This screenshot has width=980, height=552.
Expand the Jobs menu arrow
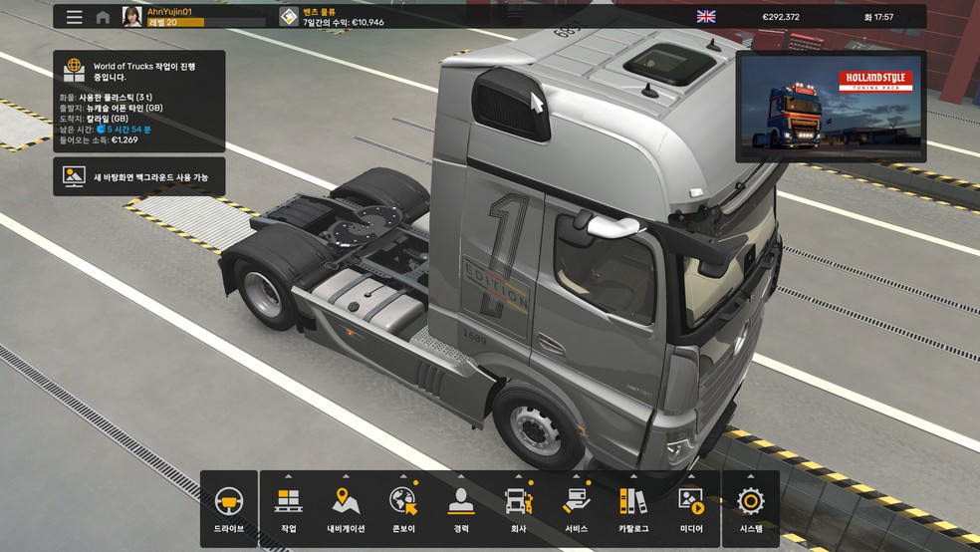click(288, 476)
